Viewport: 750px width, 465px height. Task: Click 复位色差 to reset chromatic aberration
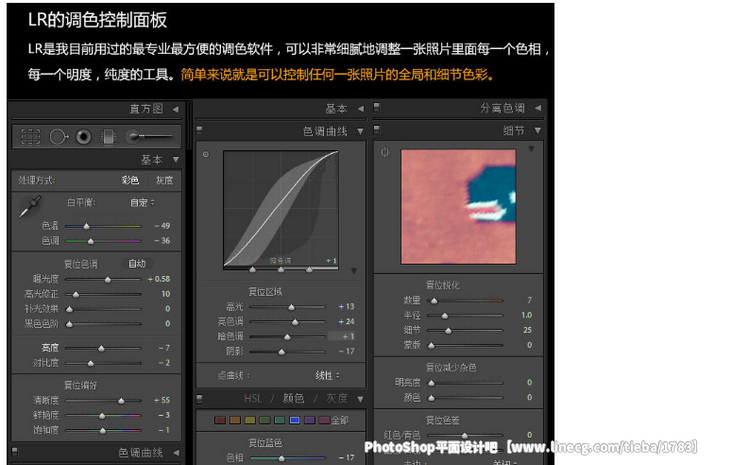(442, 420)
